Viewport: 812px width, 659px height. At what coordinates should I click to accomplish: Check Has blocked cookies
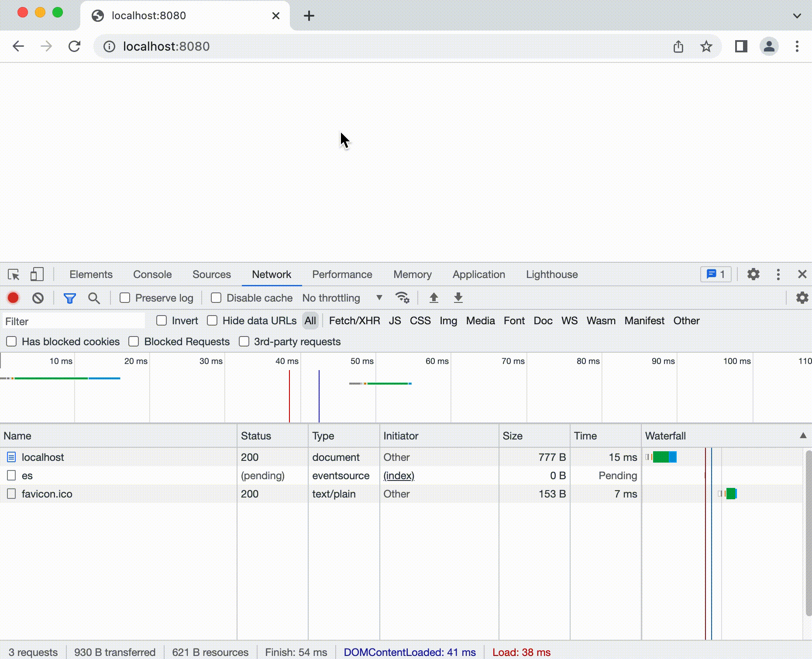(x=12, y=342)
